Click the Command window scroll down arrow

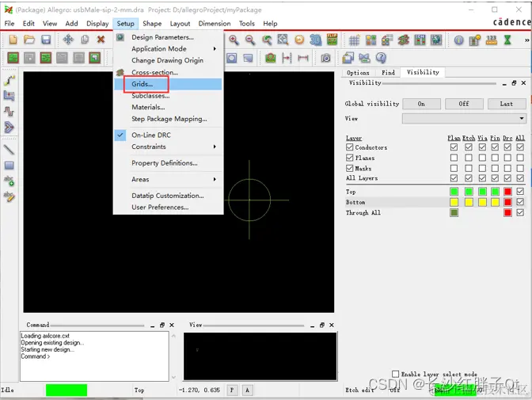click(x=173, y=377)
